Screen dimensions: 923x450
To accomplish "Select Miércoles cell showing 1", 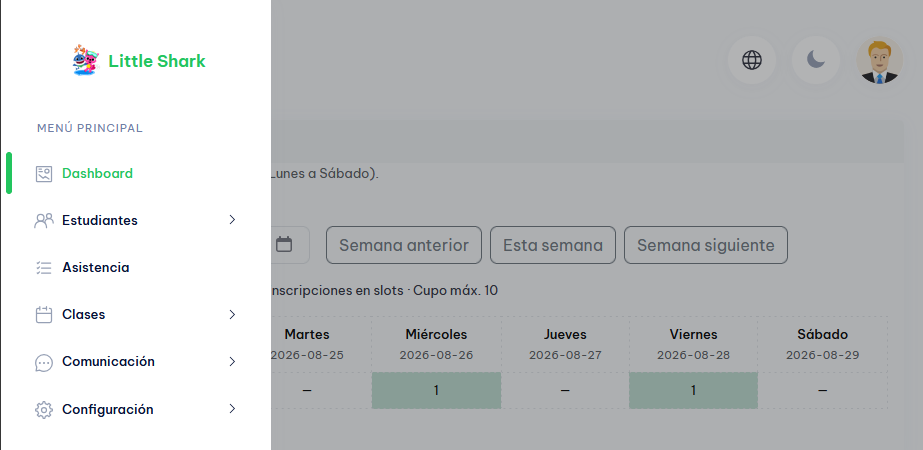I will click(436, 391).
